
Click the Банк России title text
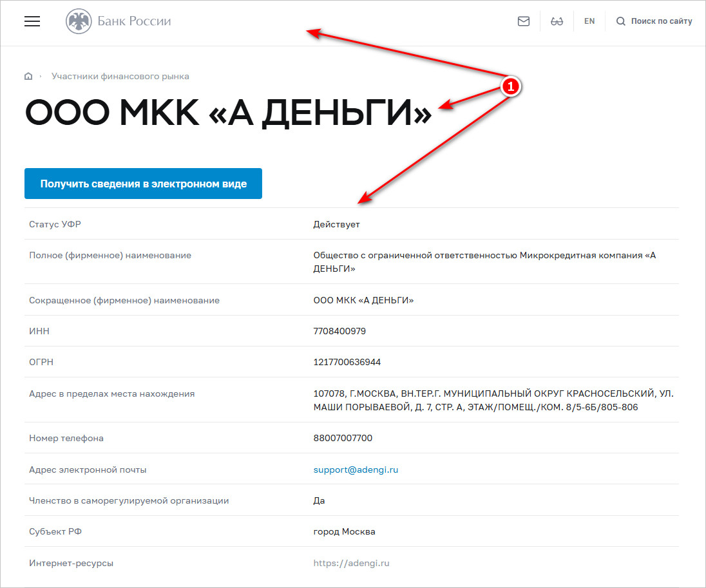click(x=134, y=21)
